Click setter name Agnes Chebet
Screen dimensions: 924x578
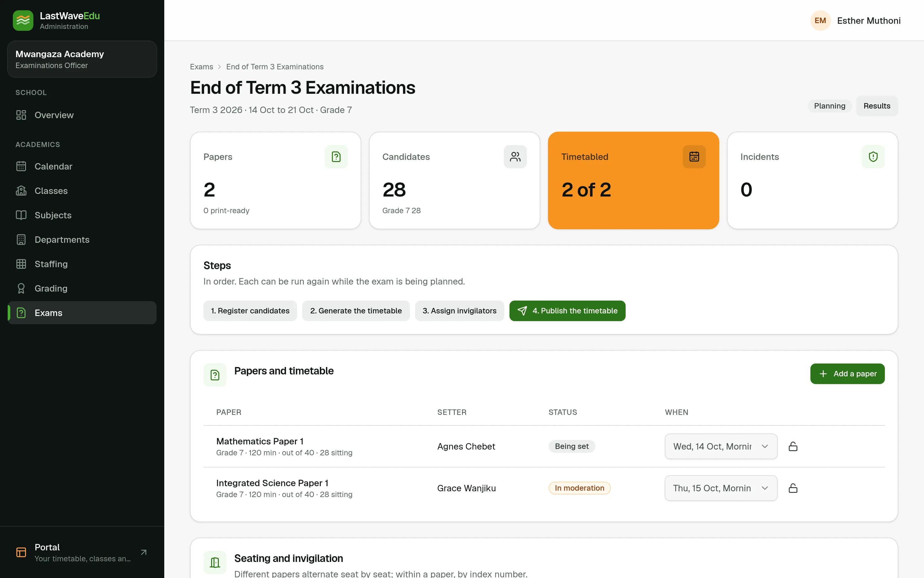(x=466, y=446)
